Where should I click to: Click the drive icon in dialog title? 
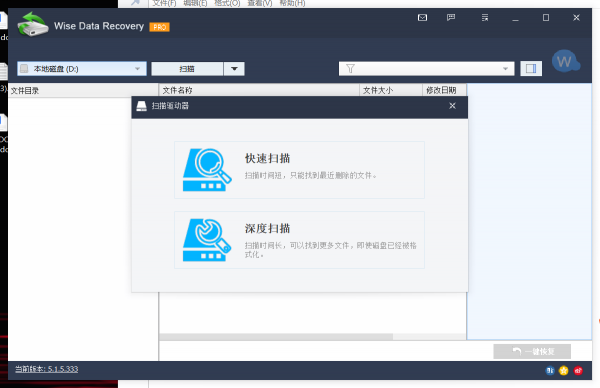[142, 106]
